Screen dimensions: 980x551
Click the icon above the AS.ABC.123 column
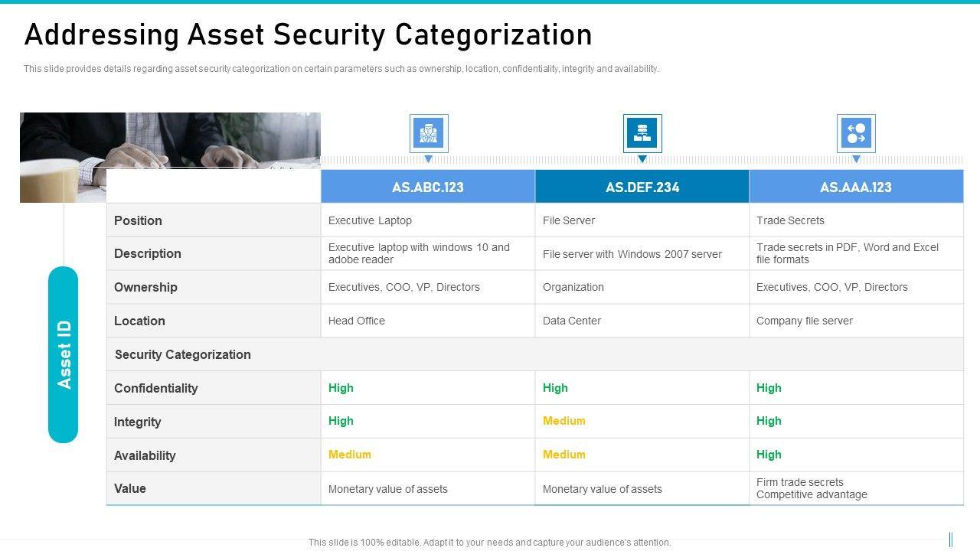click(x=428, y=133)
